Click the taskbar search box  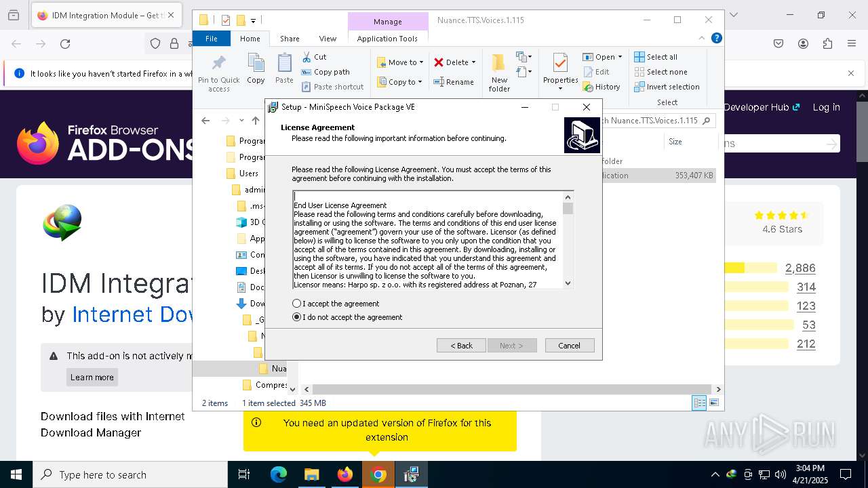coord(130,474)
